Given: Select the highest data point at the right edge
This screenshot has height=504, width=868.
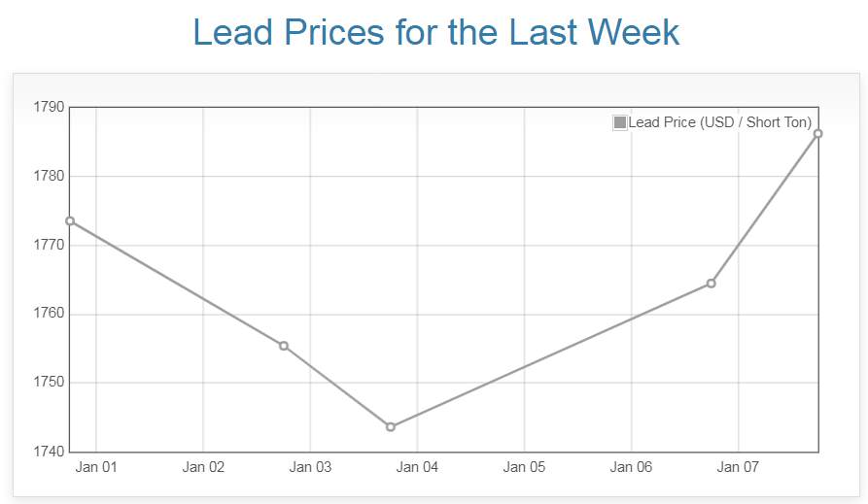Looking at the screenshot, I should 818,134.
